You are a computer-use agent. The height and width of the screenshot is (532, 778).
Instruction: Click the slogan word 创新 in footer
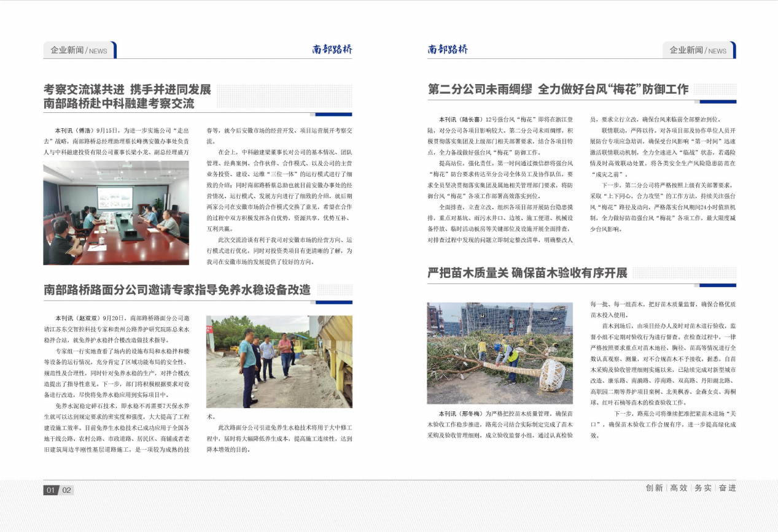[x=655, y=488]
